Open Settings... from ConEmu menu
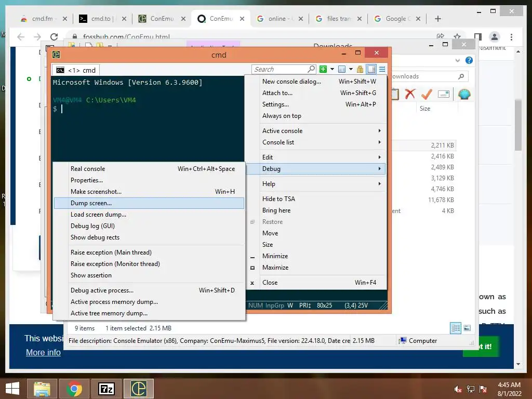The image size is (532, 399). click(x=316, y=104)
